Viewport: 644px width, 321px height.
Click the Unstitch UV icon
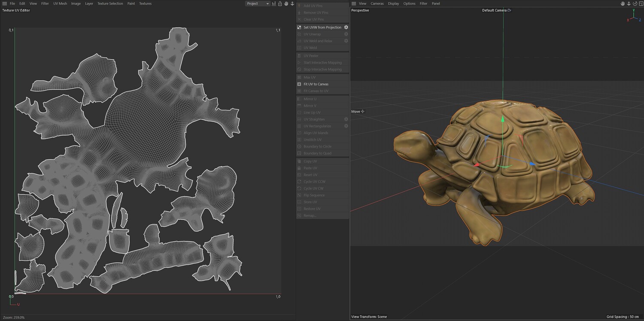click(299, 140)
